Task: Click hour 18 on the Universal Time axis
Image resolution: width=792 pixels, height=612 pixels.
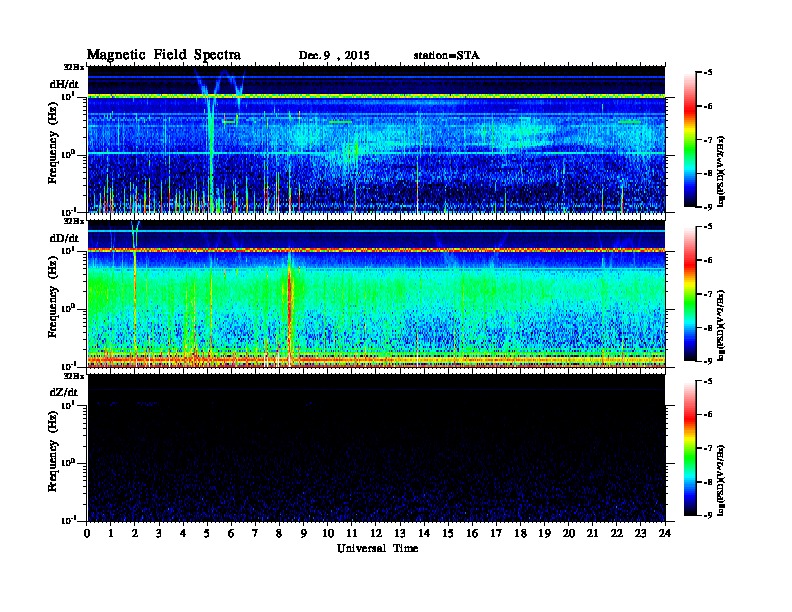Action: (x=520, y=533)
